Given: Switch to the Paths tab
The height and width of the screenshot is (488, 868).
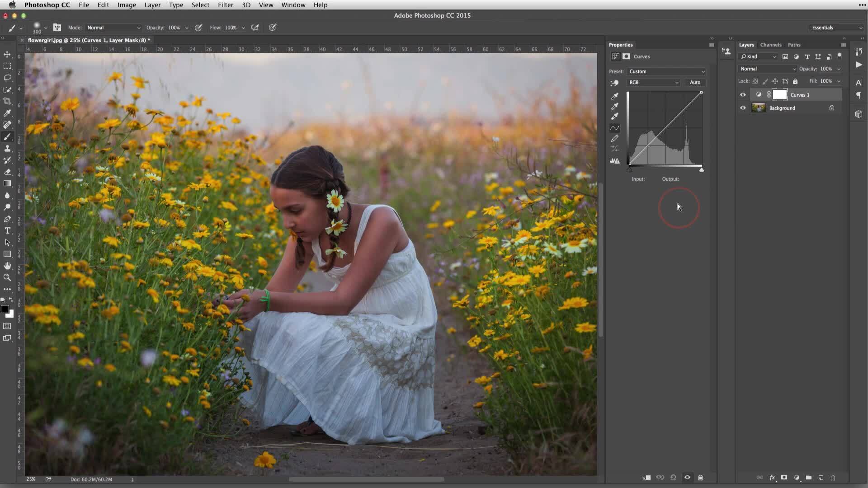Looking at the screenshot, I should [x=794, y=45].
